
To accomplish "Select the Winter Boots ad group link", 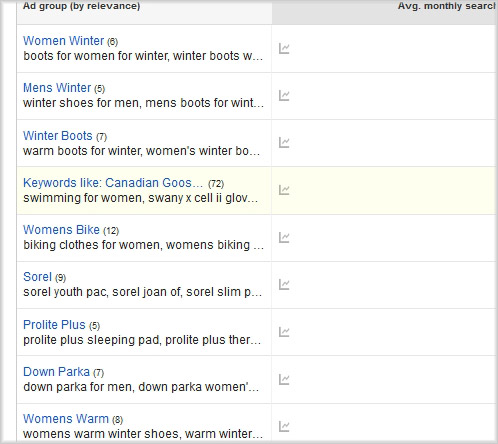I will coord(57,136).
